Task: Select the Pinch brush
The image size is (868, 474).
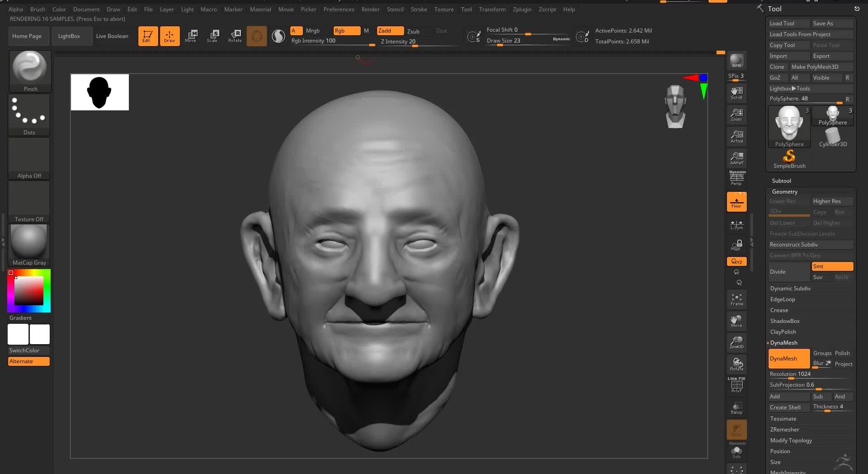Action: click(x=29, y=67)
